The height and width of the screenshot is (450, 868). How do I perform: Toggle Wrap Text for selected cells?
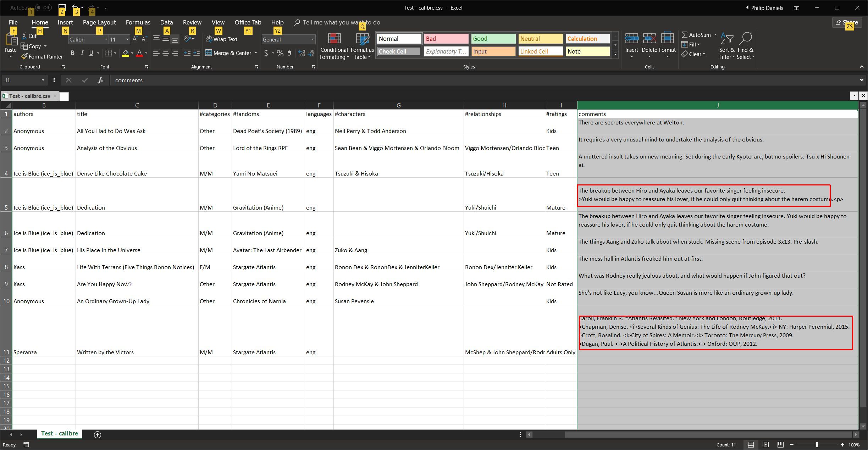222,39
